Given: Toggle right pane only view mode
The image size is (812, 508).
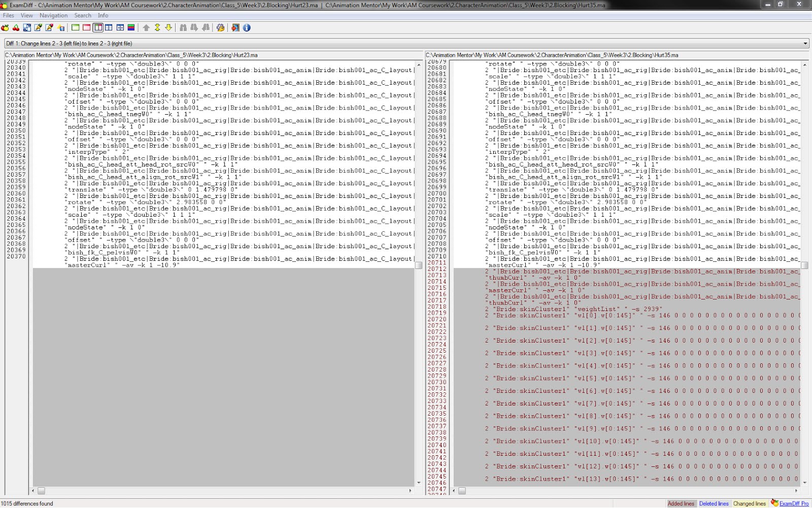Looking at the screenshot, I should coord(86,28).
